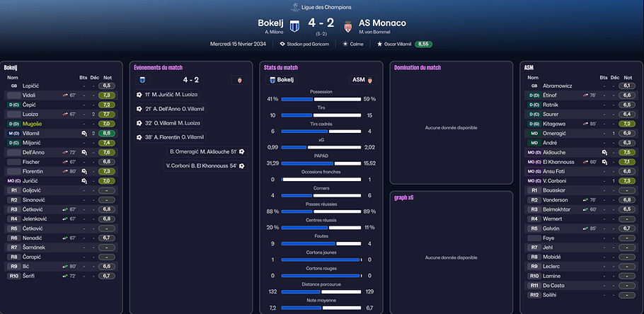Viewport: 644px width, 314px height.
Task: Click the Ligue des Champions logo
Action: [294, 7]
